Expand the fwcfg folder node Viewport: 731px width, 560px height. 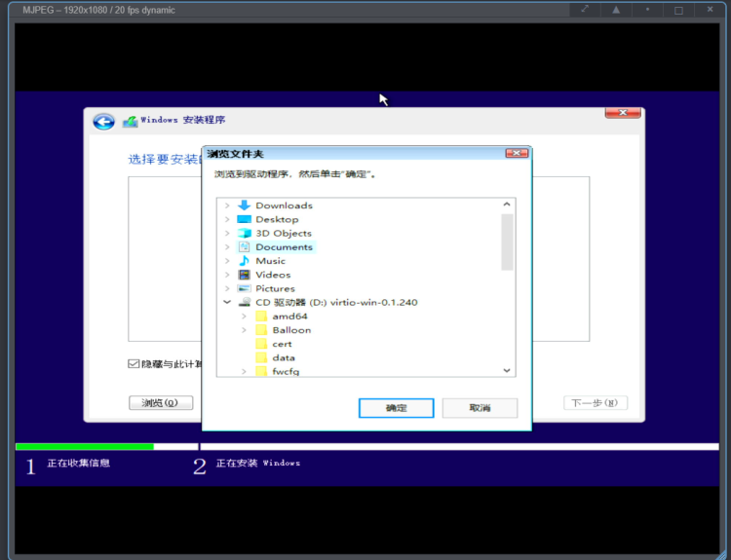(244, 371)
